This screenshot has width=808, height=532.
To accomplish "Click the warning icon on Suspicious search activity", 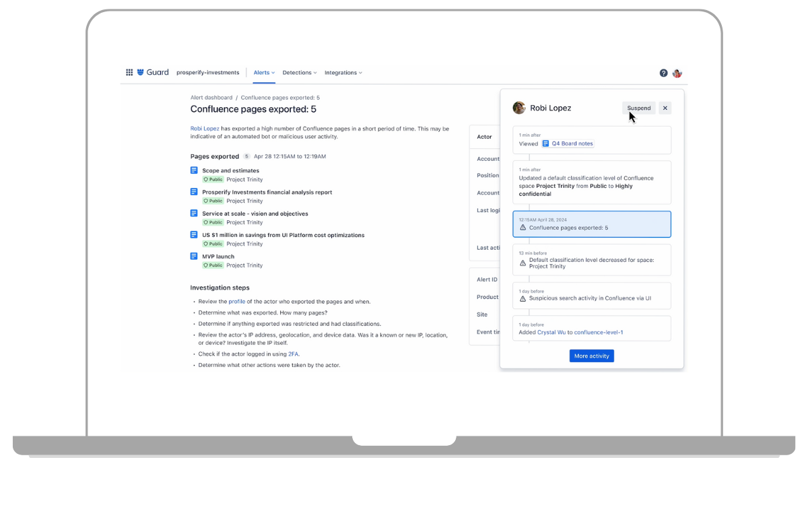I will pyautogui.click(x=523, y=298).
